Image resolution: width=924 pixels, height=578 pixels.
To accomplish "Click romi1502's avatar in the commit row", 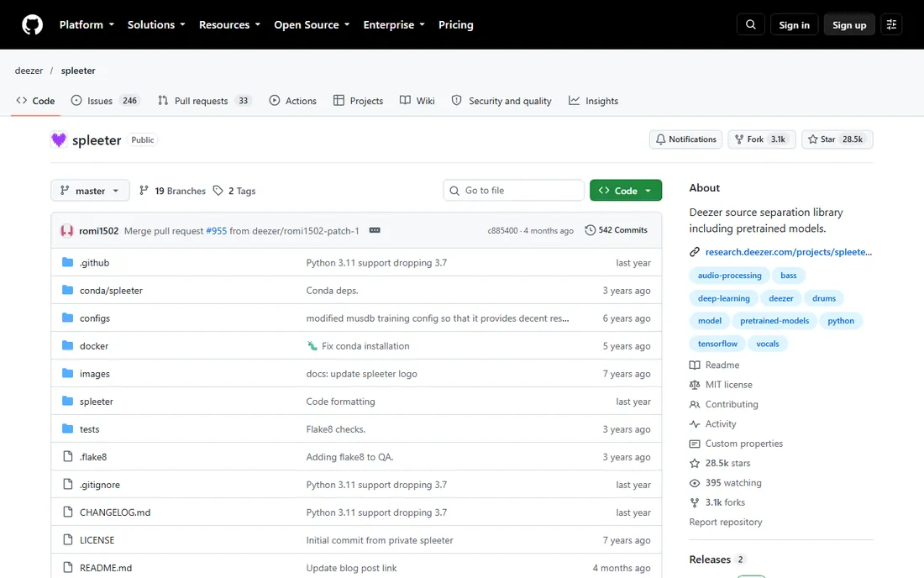I will pos(67,230).
